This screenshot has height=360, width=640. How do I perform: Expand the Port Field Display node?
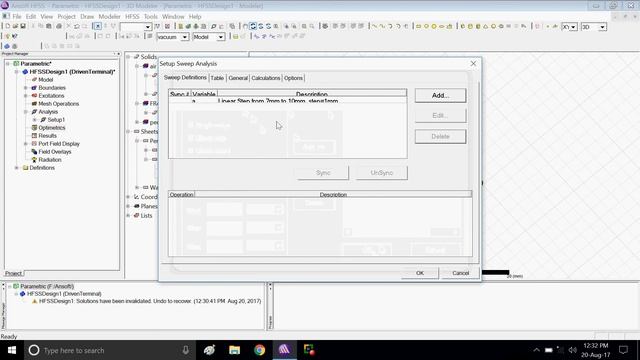(26, 144)
